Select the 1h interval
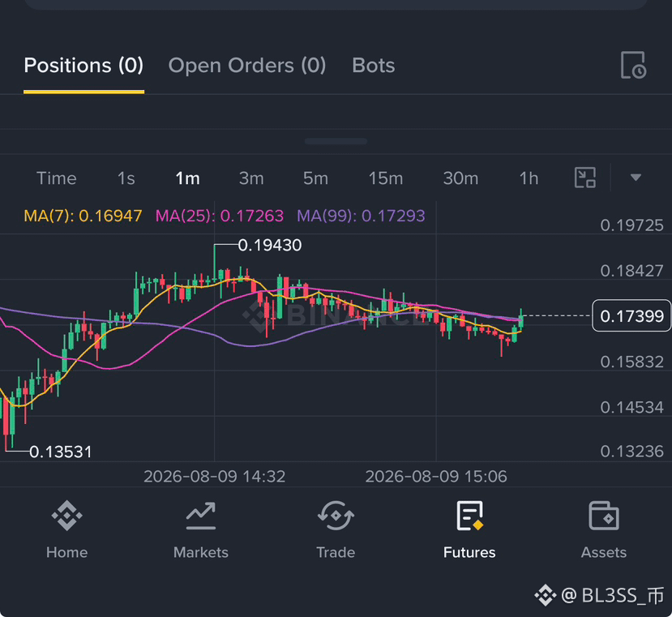 (x=529, y=178)
